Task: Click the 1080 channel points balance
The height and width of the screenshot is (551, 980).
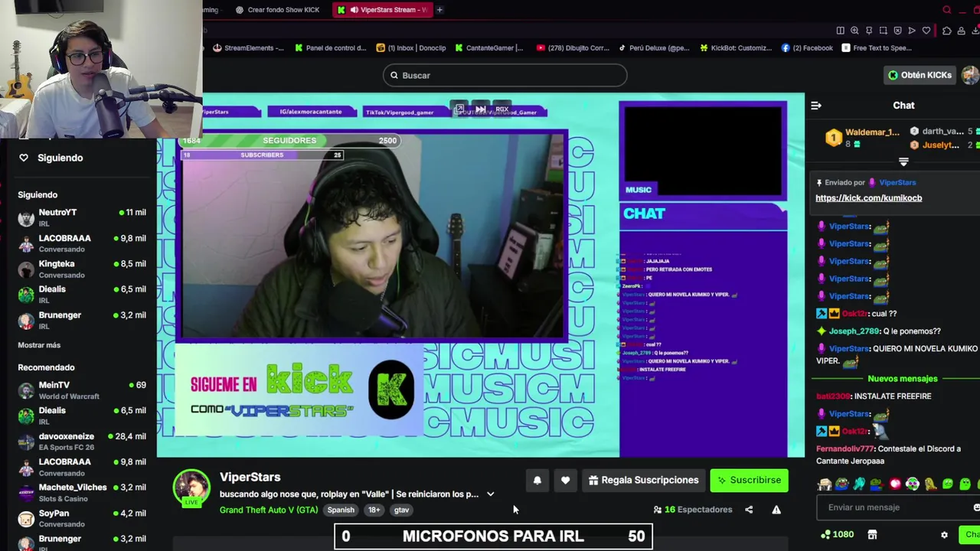Action: point(837,535)
